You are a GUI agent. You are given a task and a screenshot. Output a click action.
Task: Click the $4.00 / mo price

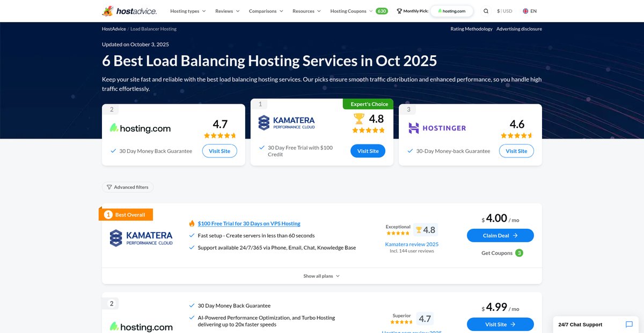pyautogui.click(x=500, y=219)
